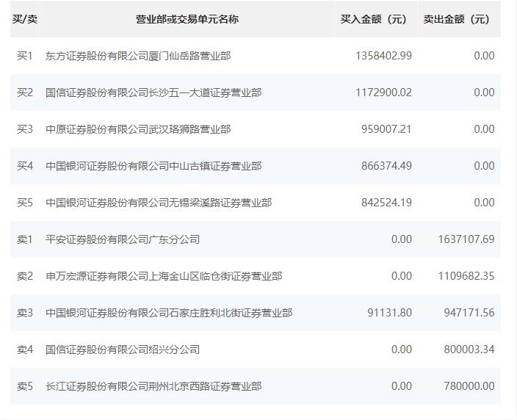
Task: Select 中国银河证券股份有限公司石家庄胜利北街证券营业部 name
Action: coord(169,312)
